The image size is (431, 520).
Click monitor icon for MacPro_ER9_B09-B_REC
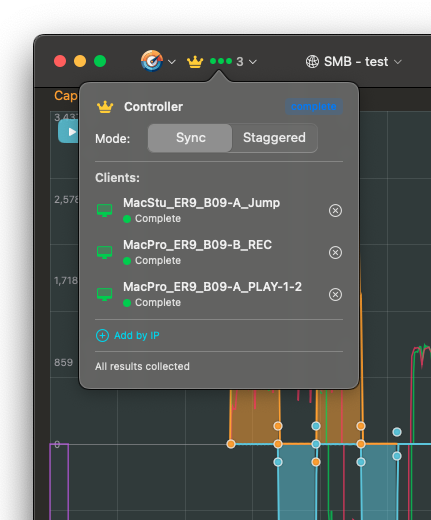point(104,253)
